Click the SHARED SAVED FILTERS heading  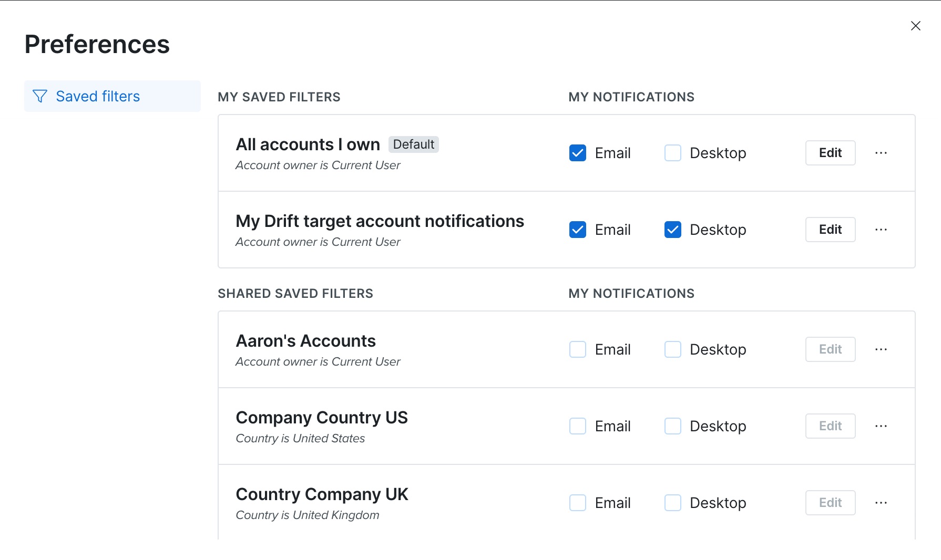coord(295,294)
